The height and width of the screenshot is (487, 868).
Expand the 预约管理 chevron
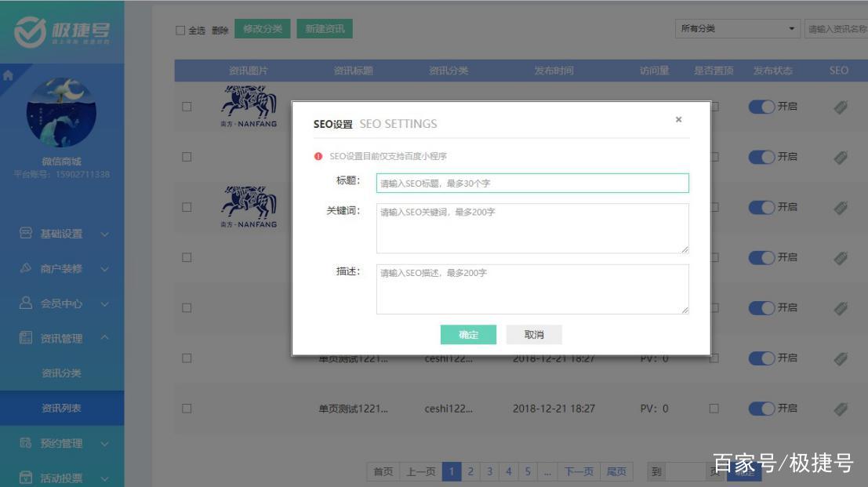click(104, 443)
